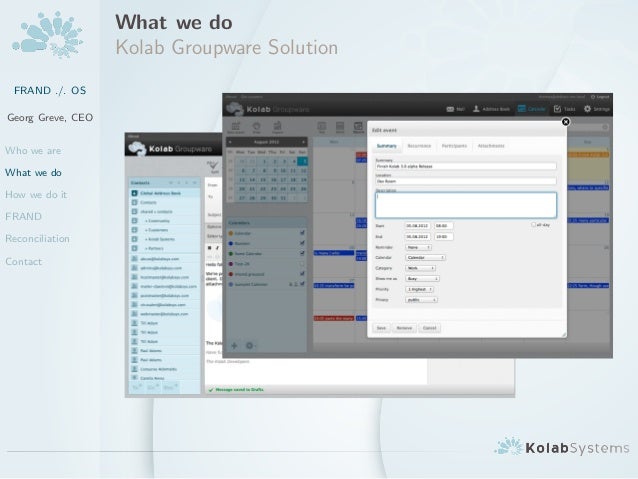The image size is (638, 479).
Task: Switch calendar to Week view icon
Action: (340, 127)
